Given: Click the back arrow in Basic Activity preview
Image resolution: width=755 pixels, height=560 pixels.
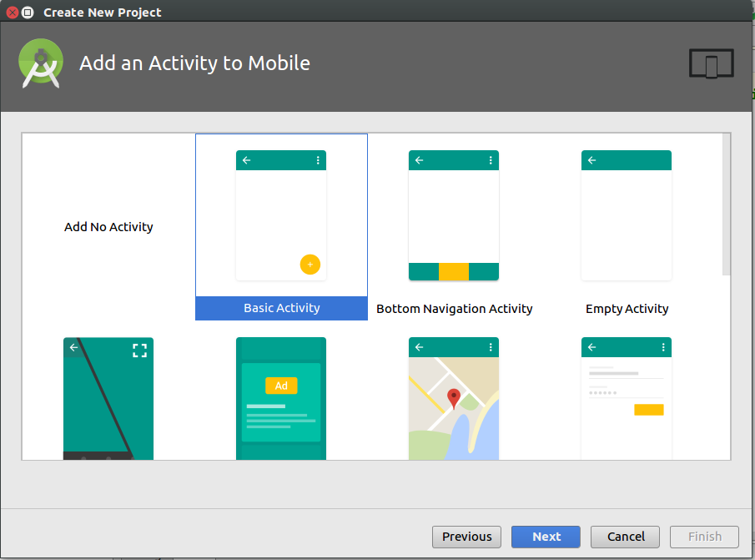Looking at the screenshot, I should 247,160.
